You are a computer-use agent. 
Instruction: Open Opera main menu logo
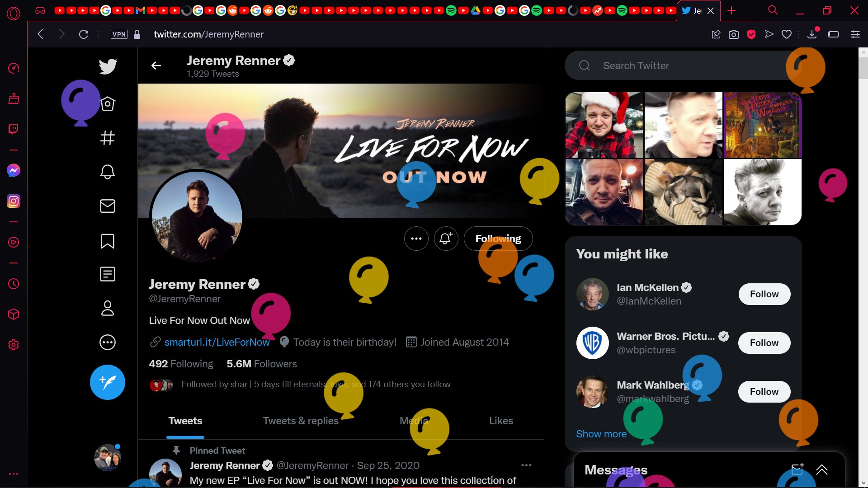click(x=14, y=14)
